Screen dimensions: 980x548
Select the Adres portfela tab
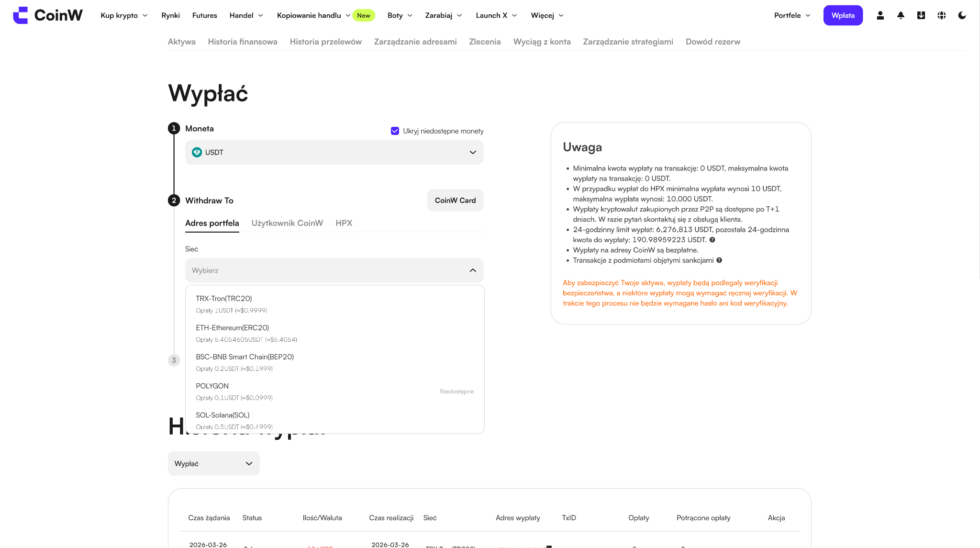coord(212,223)
